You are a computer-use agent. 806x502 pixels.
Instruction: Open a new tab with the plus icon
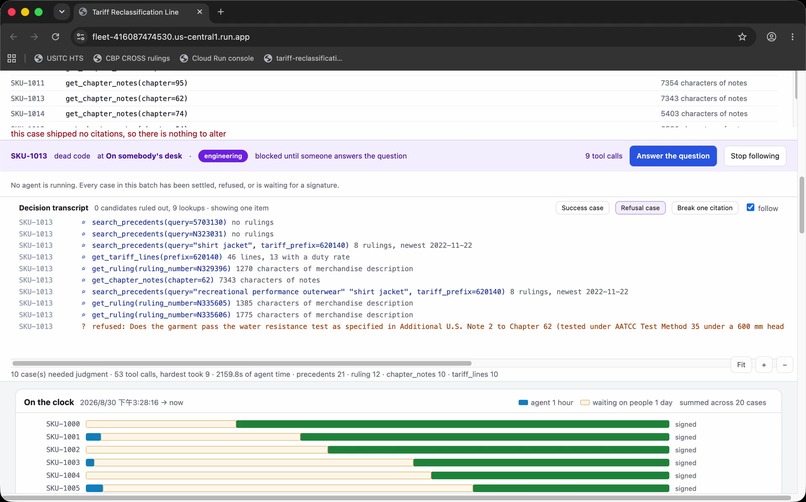click(221, 12)
